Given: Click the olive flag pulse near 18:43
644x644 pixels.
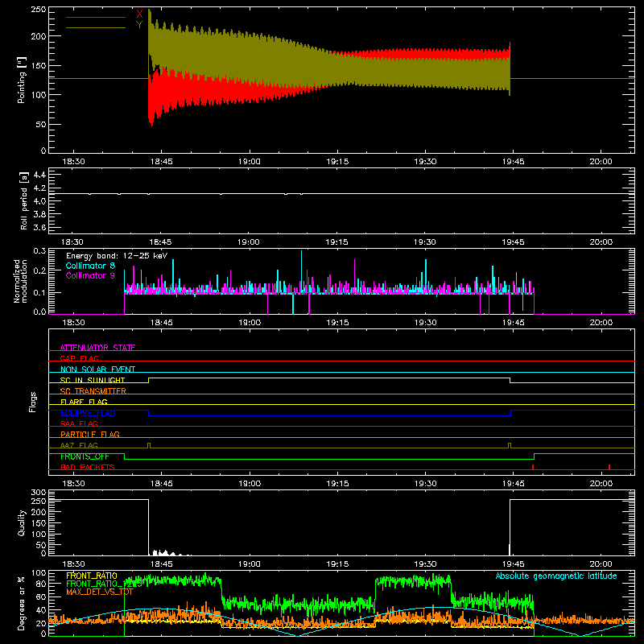Looking at the screenshot, I should tap(149, 445).
